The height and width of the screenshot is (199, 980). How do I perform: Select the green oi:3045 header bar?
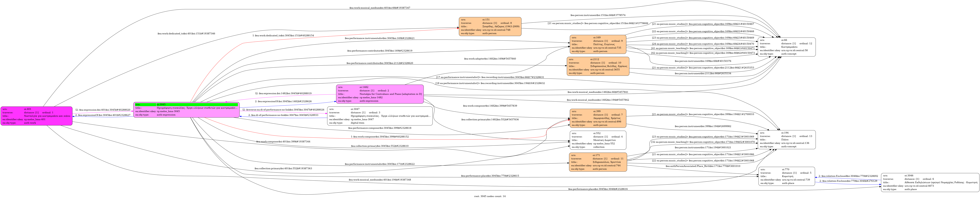(x=186, y=104)
